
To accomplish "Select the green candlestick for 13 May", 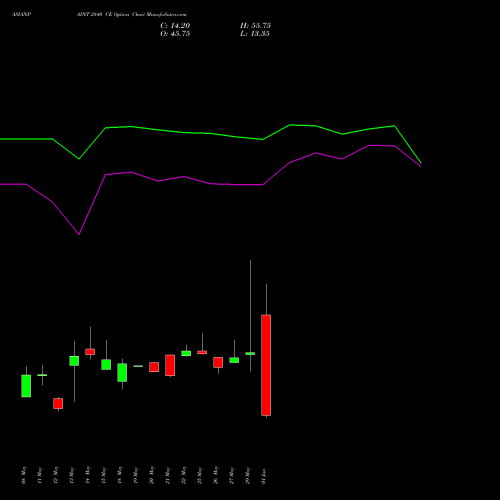I will click(x=74, y=361).
